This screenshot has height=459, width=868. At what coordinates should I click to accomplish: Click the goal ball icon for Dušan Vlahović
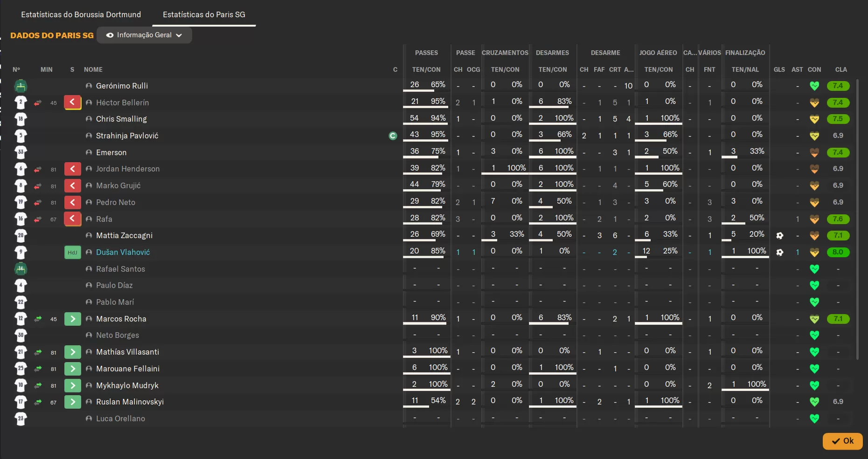pos(779,252)
